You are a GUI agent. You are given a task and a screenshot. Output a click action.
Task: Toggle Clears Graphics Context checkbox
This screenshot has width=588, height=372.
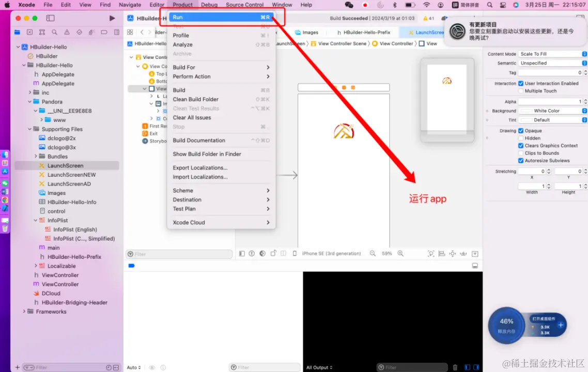point(521,146)
